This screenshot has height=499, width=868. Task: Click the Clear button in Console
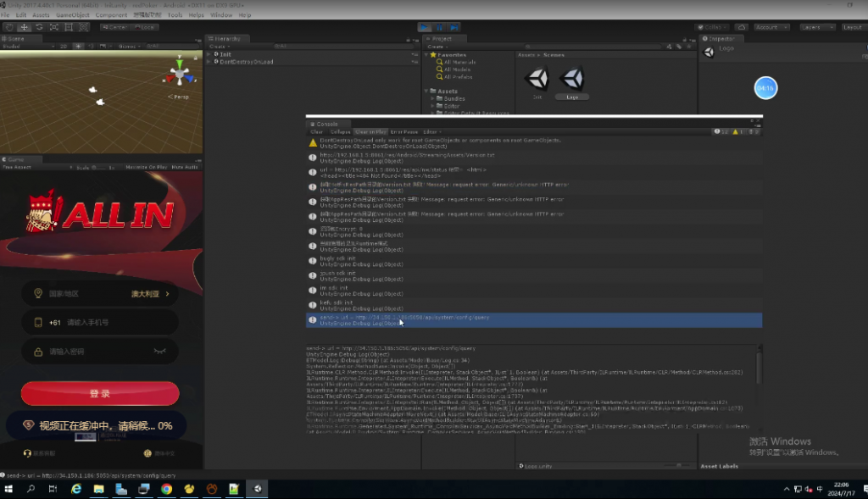[316, 132]
